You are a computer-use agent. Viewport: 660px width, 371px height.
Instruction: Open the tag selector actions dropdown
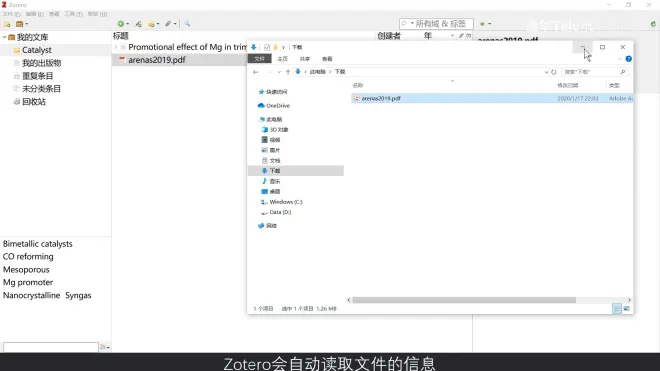click(104, 347)
